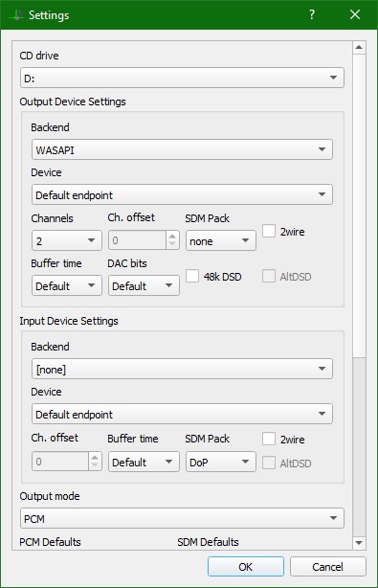Open the Channels dropdown
The height and width of the screenshot is (588, 378).
(x=67, y=240)
